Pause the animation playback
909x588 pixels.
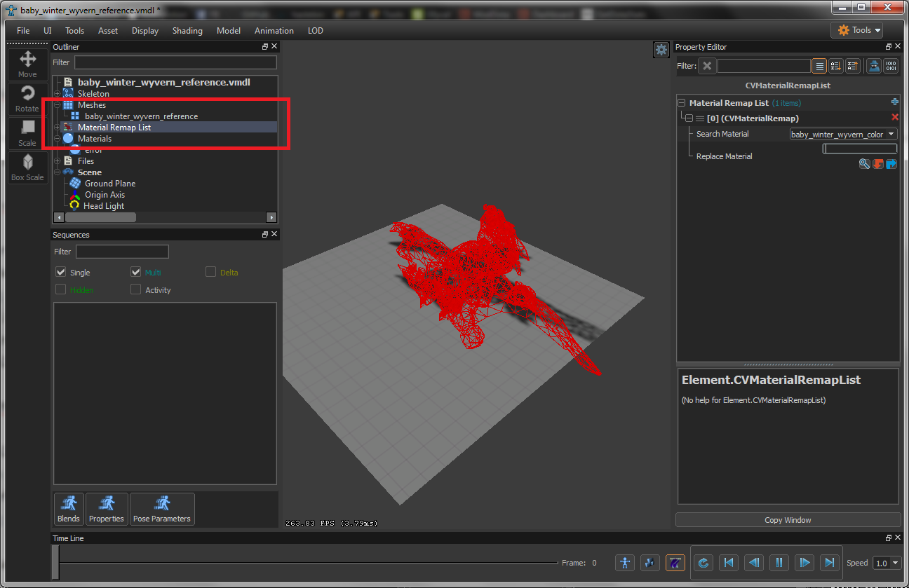[x=779, y=562]
